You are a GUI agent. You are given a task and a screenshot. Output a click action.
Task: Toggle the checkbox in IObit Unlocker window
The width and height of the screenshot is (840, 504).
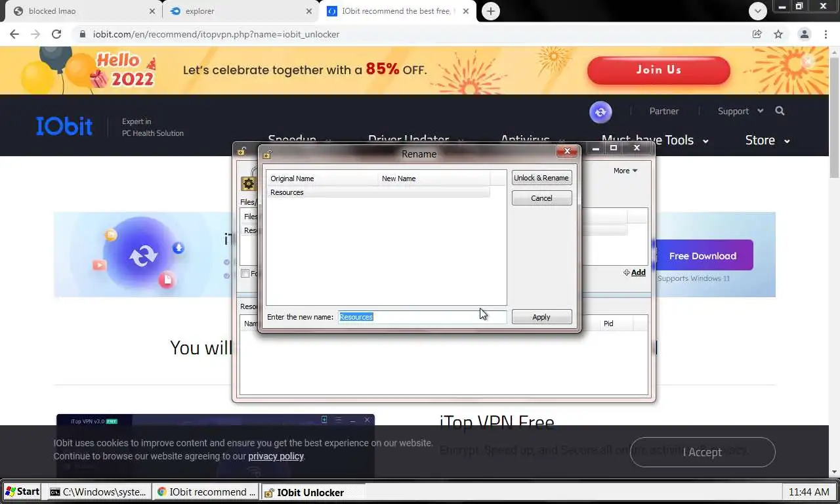point(245,274)
